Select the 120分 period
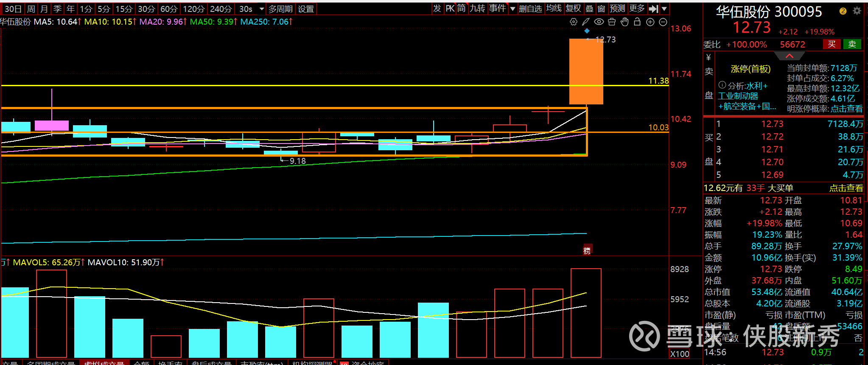The image size is (868, 365). point(194,9)
